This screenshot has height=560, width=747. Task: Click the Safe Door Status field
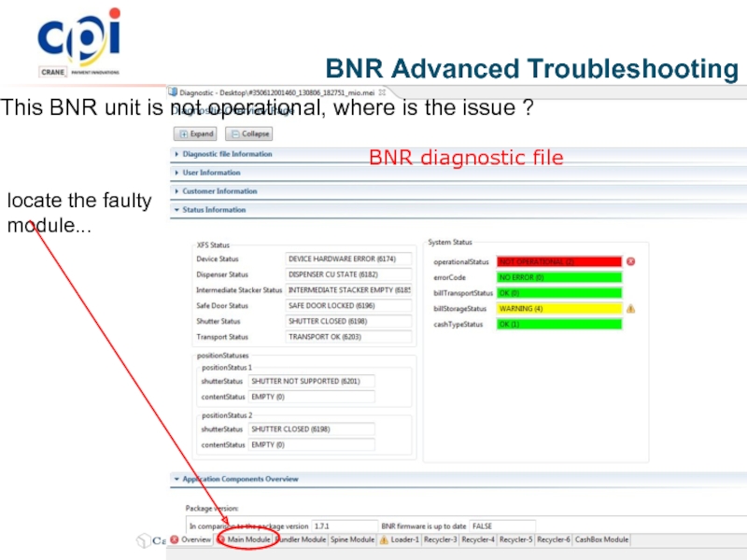tap(348, 306)
